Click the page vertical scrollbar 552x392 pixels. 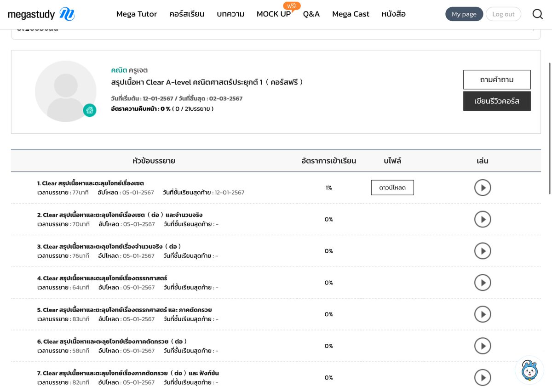(549, 129)
